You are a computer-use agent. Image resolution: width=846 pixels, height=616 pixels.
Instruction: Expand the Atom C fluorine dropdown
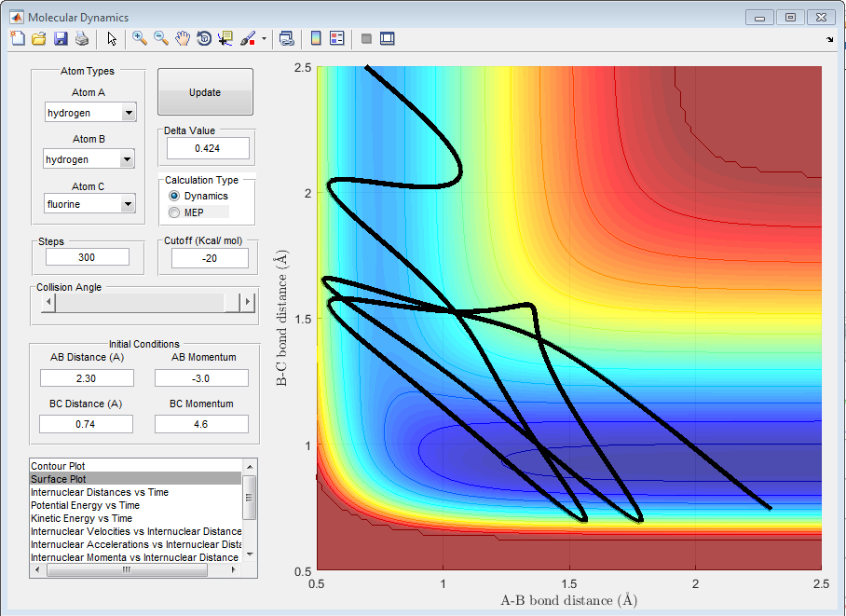coord(90,203)
